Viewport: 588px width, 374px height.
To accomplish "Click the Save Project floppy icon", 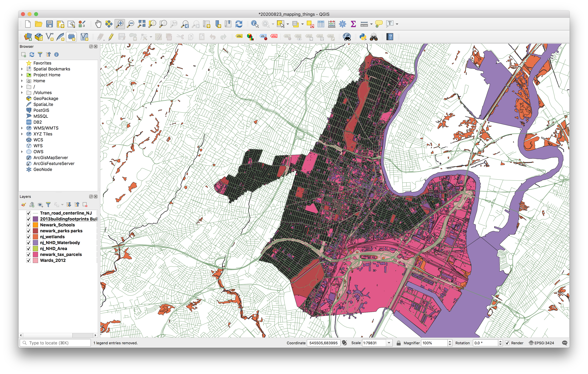I will click(x=50, y=24).
